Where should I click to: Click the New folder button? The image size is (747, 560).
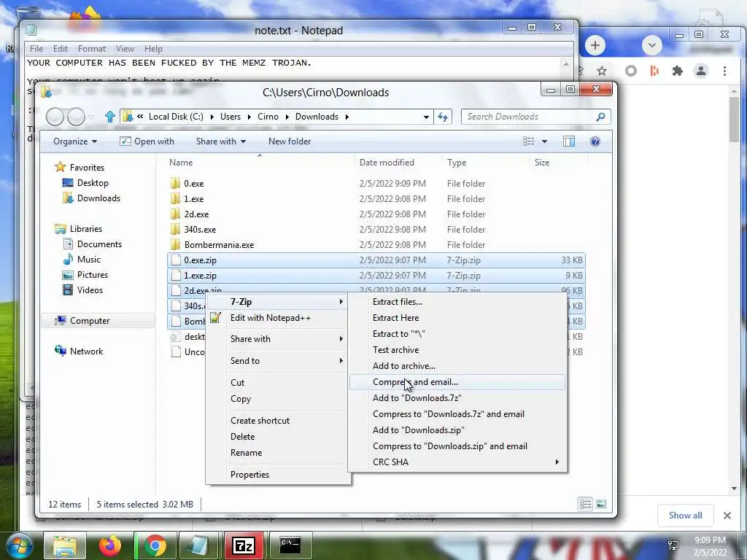[x=290, y=141]
